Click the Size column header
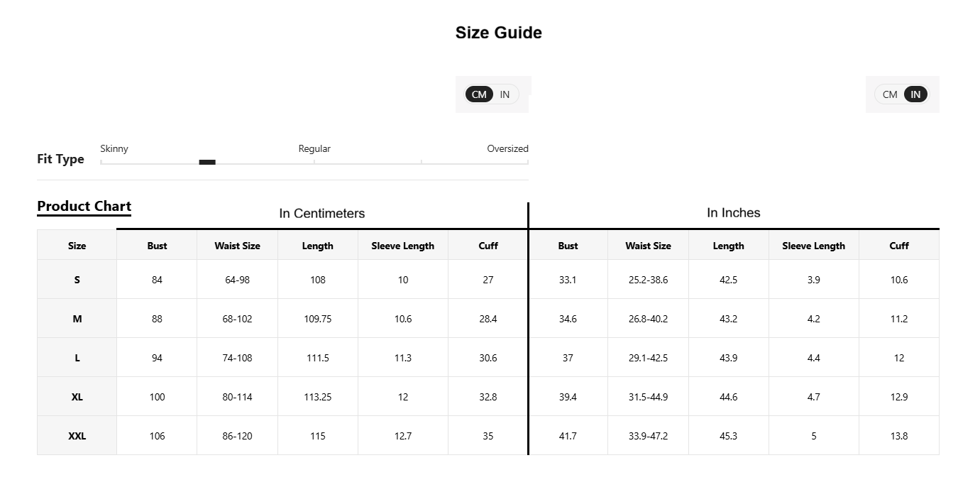This screenshot has width=980, height=497. tap(77, 246)
